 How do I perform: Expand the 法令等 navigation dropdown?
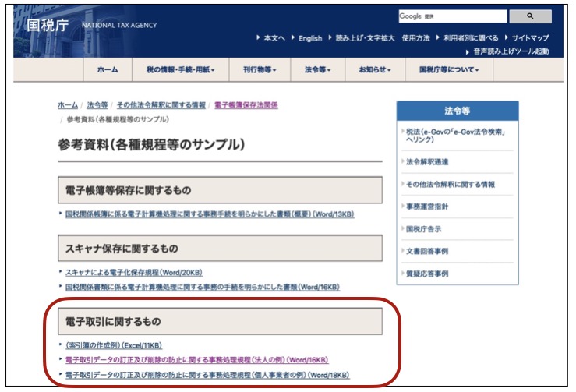[317, 69]
